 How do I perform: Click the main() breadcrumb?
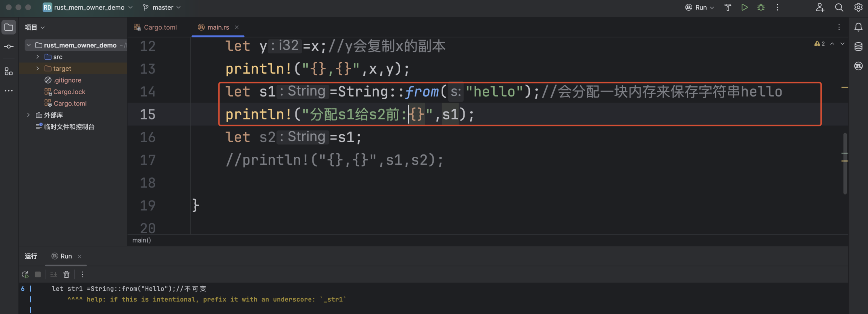(141, 240)
